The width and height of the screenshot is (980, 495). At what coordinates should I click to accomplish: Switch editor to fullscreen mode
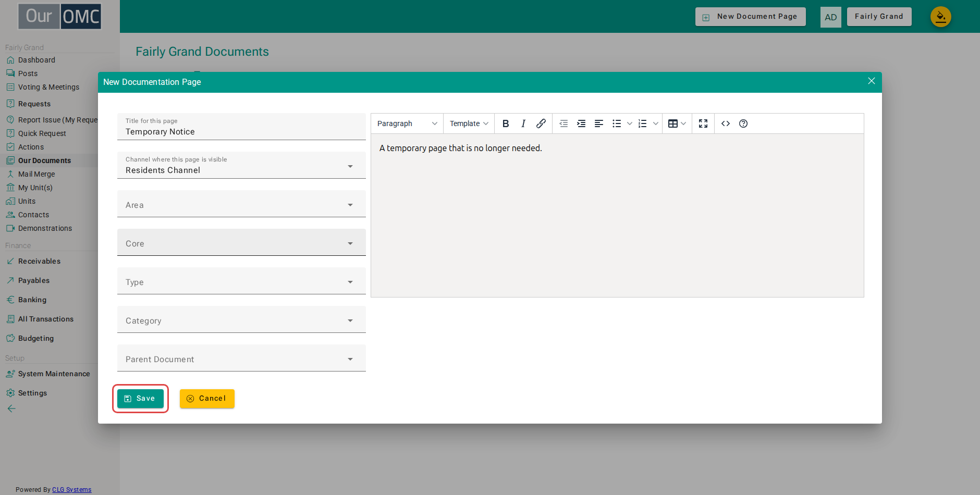point(703,123)
